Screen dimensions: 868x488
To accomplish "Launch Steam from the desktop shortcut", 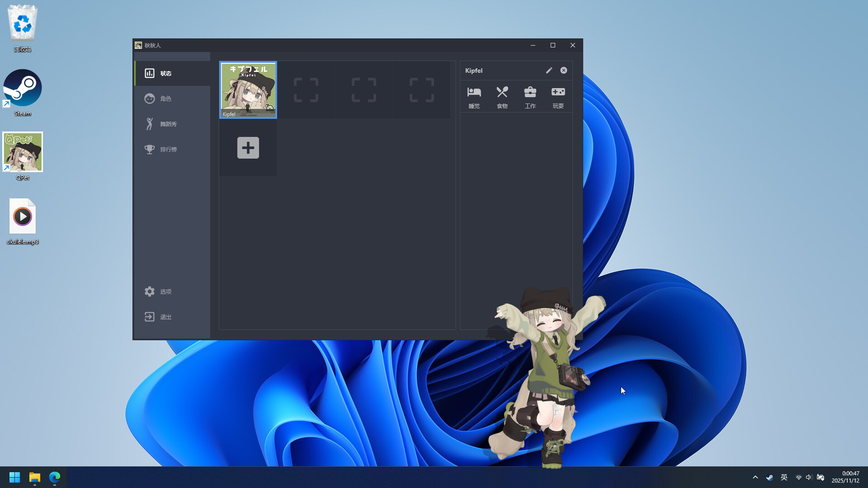I will pos(23,87).
